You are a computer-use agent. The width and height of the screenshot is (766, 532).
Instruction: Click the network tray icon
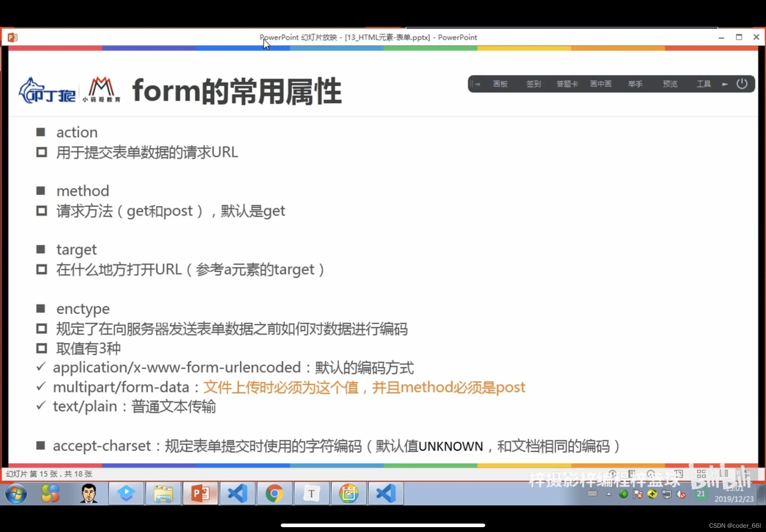[x=666, y=494]
